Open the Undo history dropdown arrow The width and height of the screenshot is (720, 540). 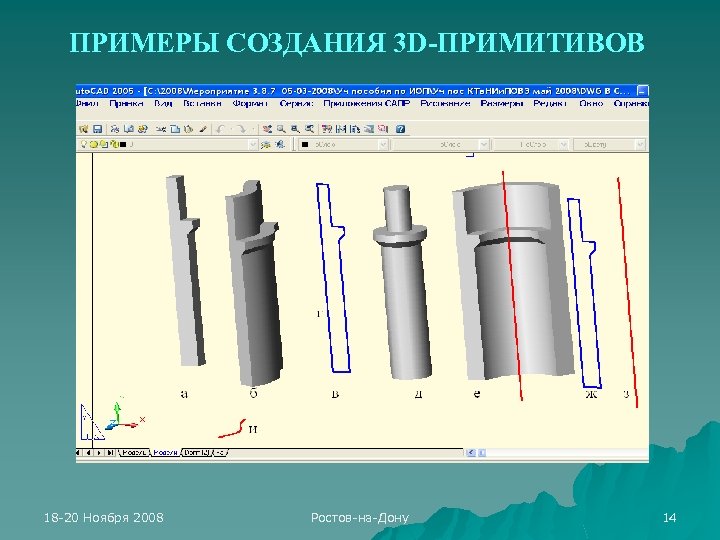(231, 129)
